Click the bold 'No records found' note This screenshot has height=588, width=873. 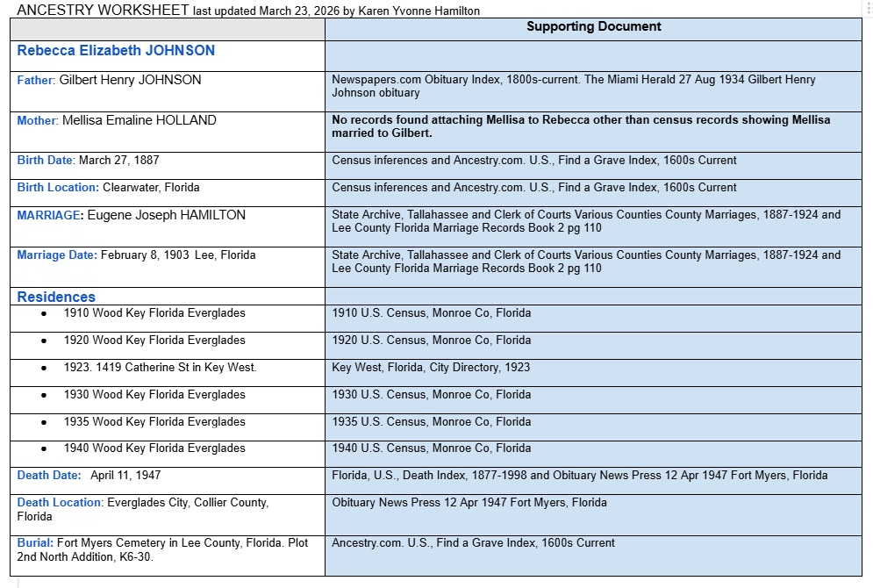(581, 126)
